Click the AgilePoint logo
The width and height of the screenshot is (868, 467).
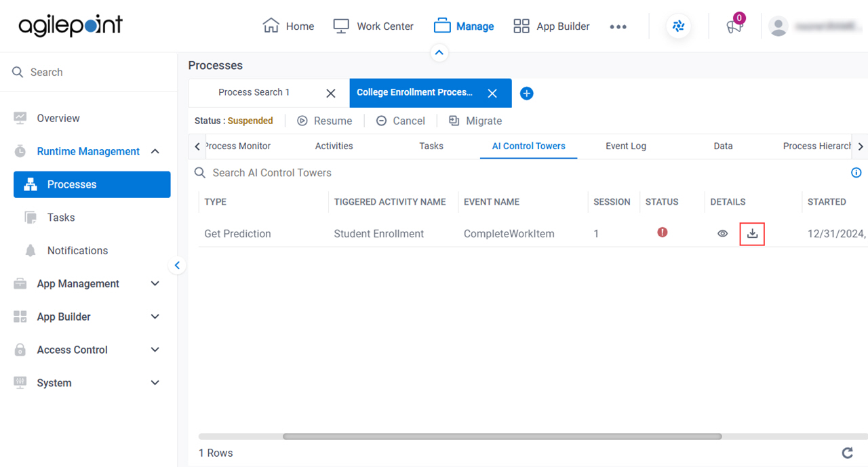71,26
